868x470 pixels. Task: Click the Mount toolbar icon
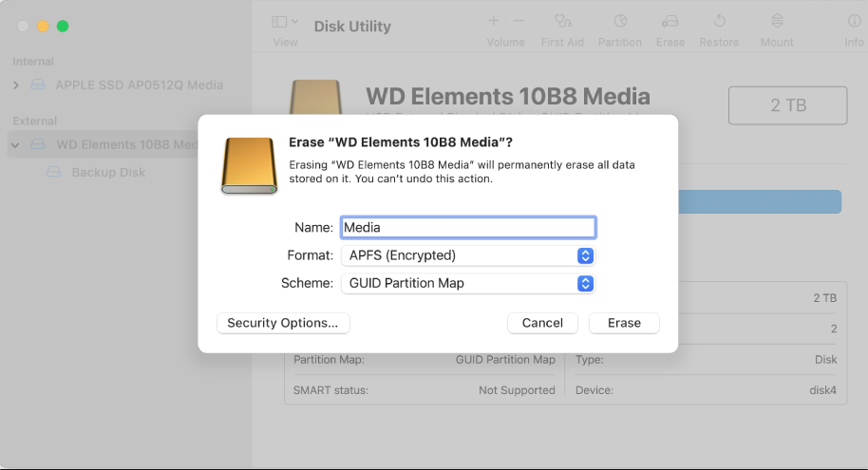[777, 21]
